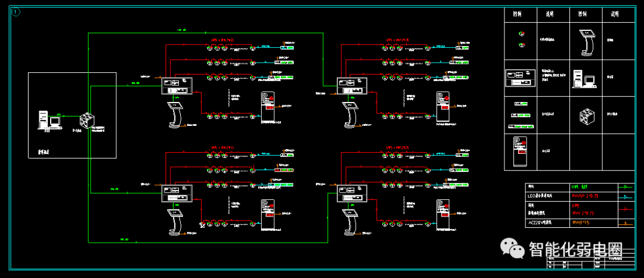Select the kiosk terminal symbol in the legend table
This screenshot has height=278, width=644.
[587, 42]
